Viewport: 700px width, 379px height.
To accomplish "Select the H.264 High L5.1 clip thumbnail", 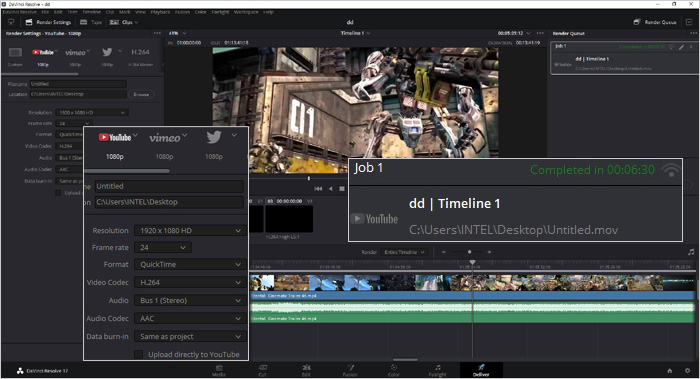I will tap(289, 219).
